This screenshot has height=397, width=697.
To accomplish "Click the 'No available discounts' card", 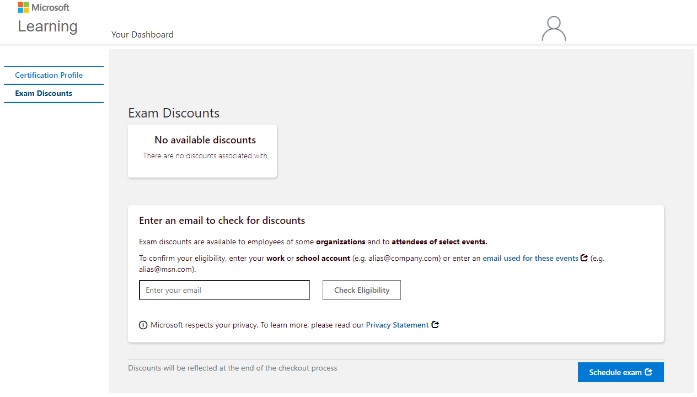I will click(x=202, y=151).
